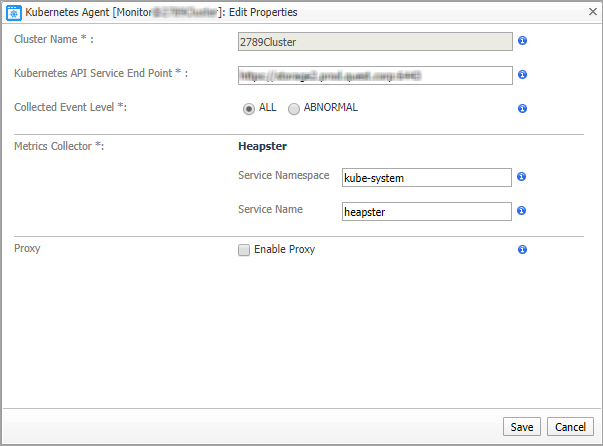
Task: Click into the Service Namespace input box
Action: point(426,177)
